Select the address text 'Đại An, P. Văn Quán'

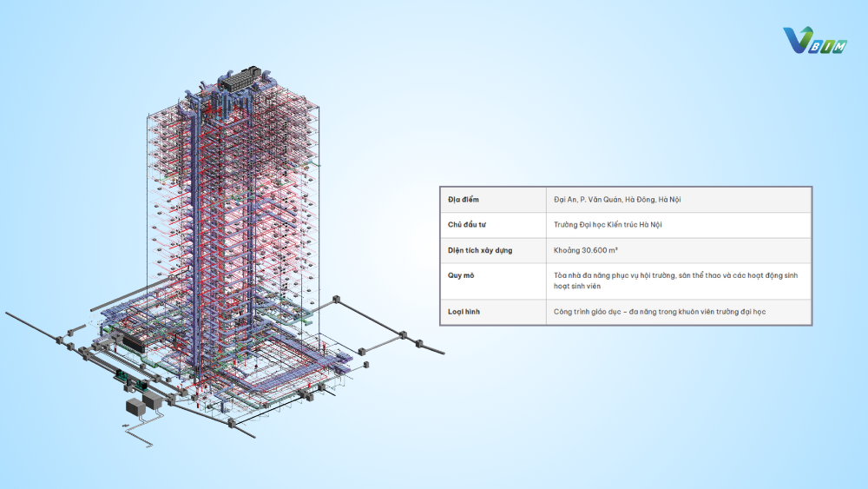coord(588,200)
